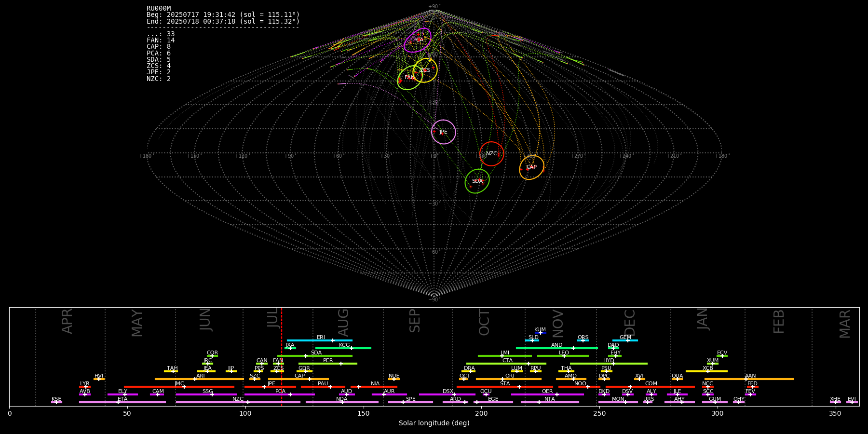Click the CAP orange radiant circle on map
This screenshot has height=434, width=868.
point(531,167)
